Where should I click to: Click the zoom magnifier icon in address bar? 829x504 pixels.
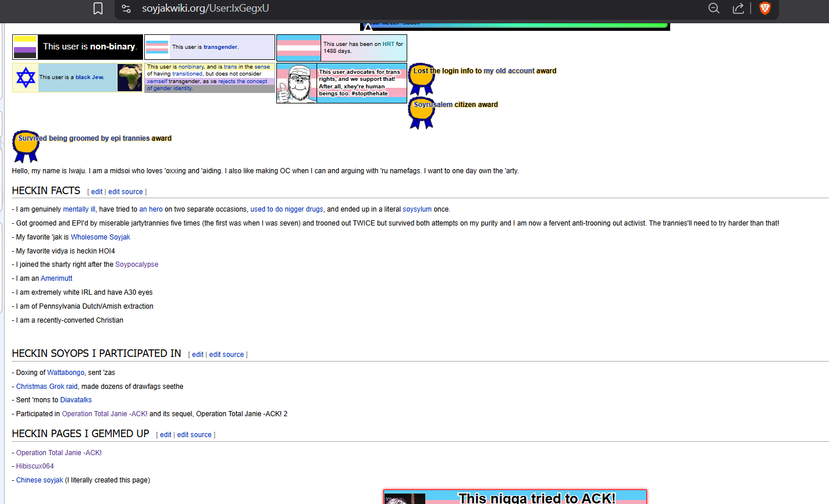[714, 8]
